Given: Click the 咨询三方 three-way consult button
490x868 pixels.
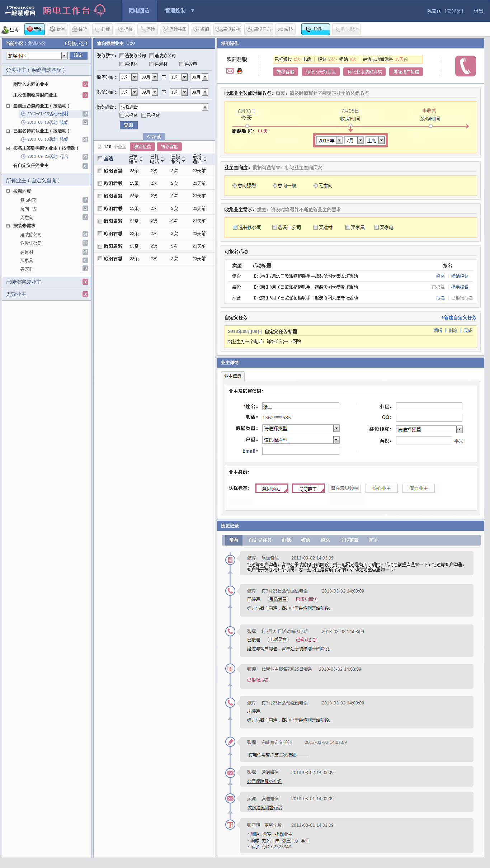Looking at the screenshot, I should [258, 29].
